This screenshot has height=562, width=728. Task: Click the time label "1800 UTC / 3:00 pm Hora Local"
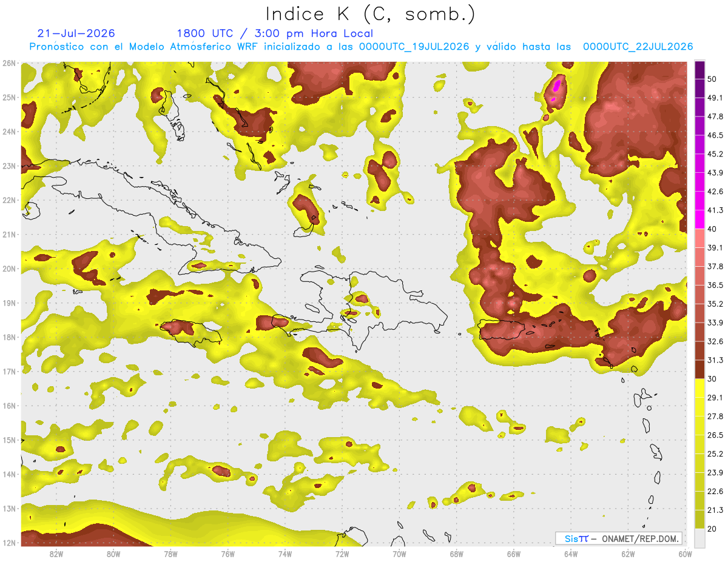[275, 33]
